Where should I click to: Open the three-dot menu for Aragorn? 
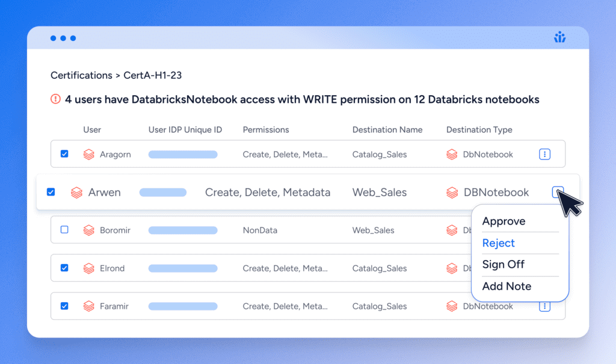pyautogui.click(x=544, y=155)
